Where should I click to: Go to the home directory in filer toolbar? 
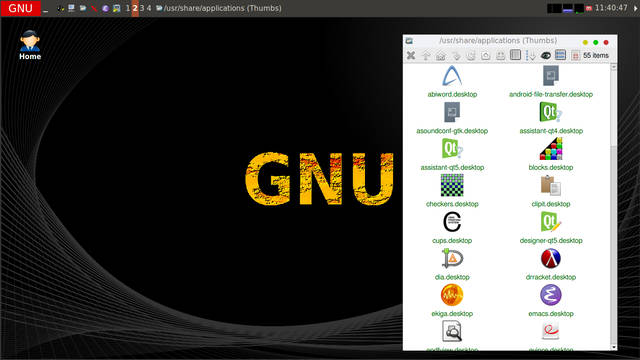pyautogui.click(x=441, y=56)
